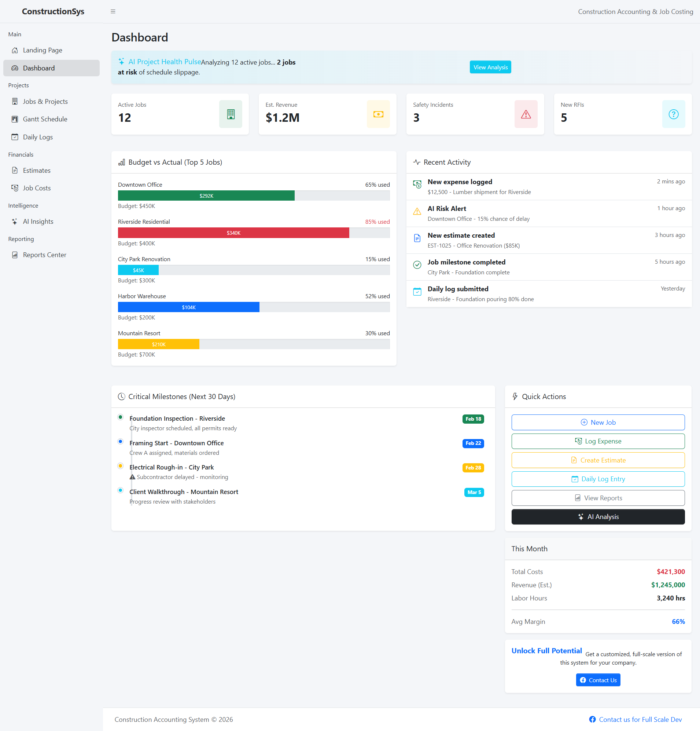Select the Job Costs sidebar icon
The height and width of the screenshot is (731, 700).
point(15,188)
